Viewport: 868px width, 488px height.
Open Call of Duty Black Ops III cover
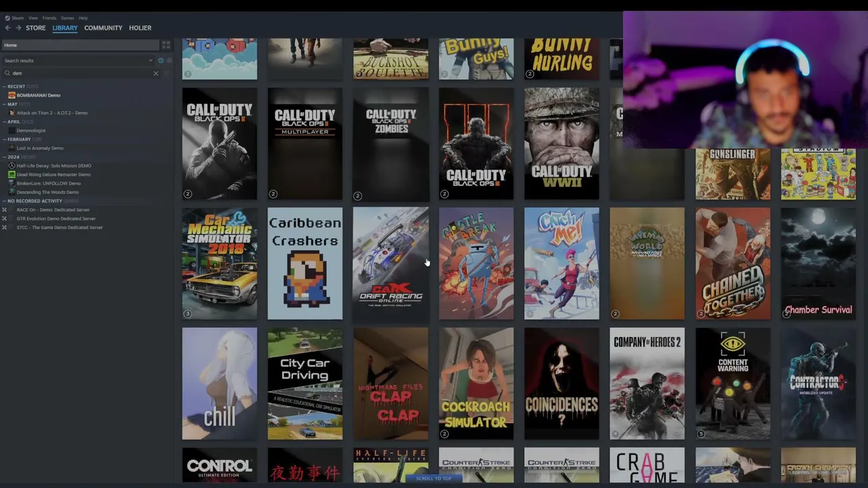476,144
